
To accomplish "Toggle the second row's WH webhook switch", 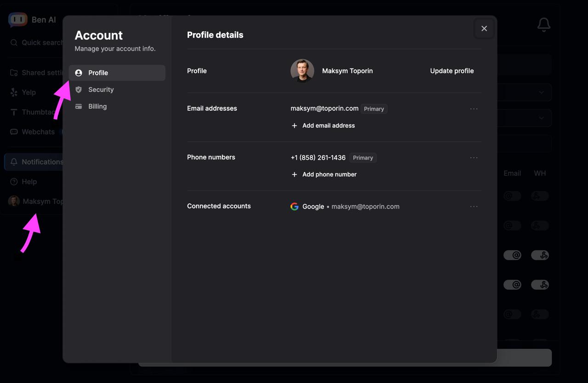I will click(540, 225).
